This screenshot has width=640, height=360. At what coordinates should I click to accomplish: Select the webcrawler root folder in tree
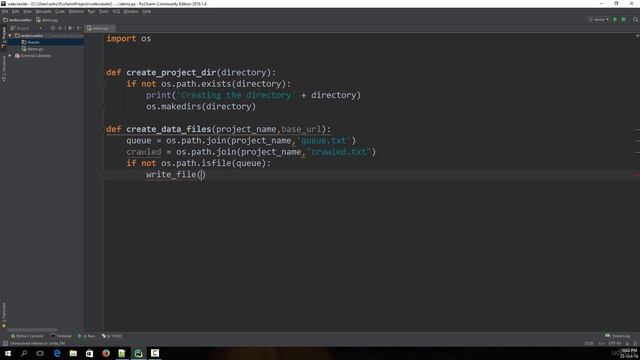32,36
